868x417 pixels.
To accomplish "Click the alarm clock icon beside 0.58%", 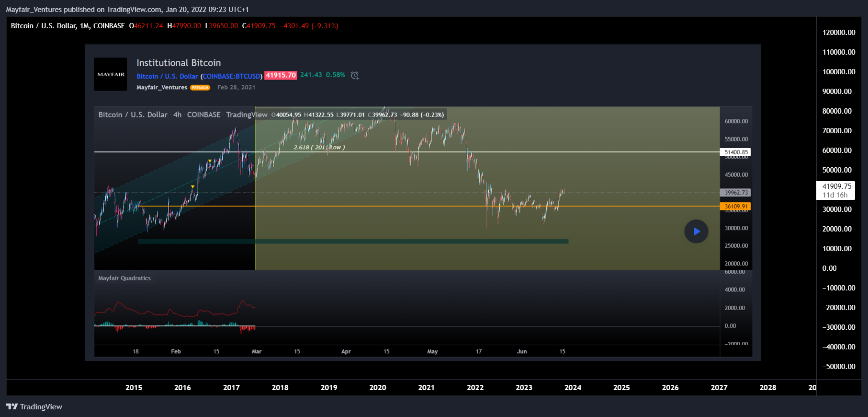I will coord(355,75).
